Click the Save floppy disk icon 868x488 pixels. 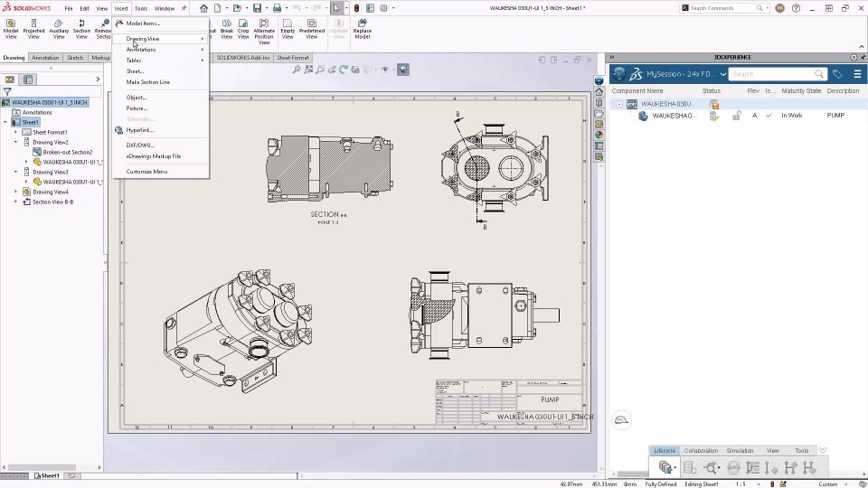[257, 8]
